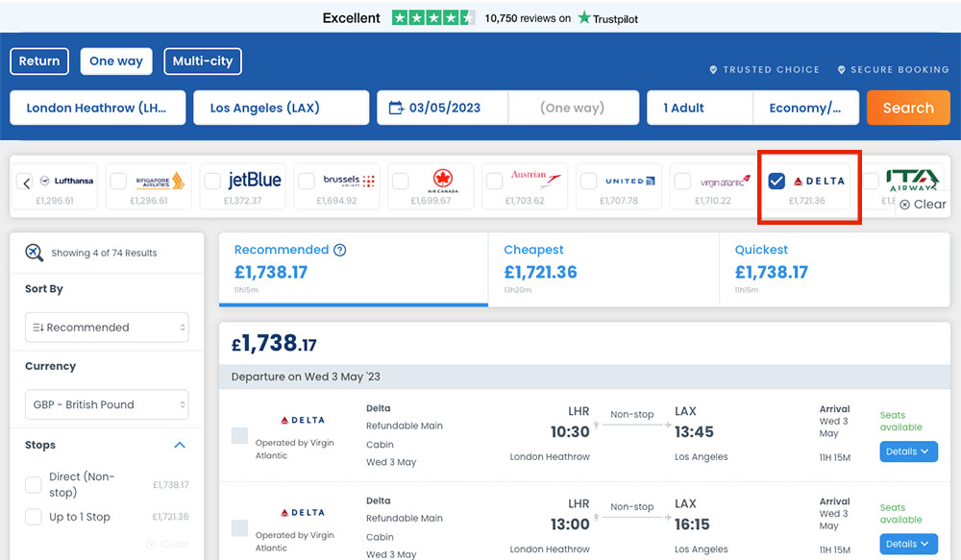Click Delta logo on 13:00 flight
The width and height of the screenshot is (961, 560).
[303, 512]
